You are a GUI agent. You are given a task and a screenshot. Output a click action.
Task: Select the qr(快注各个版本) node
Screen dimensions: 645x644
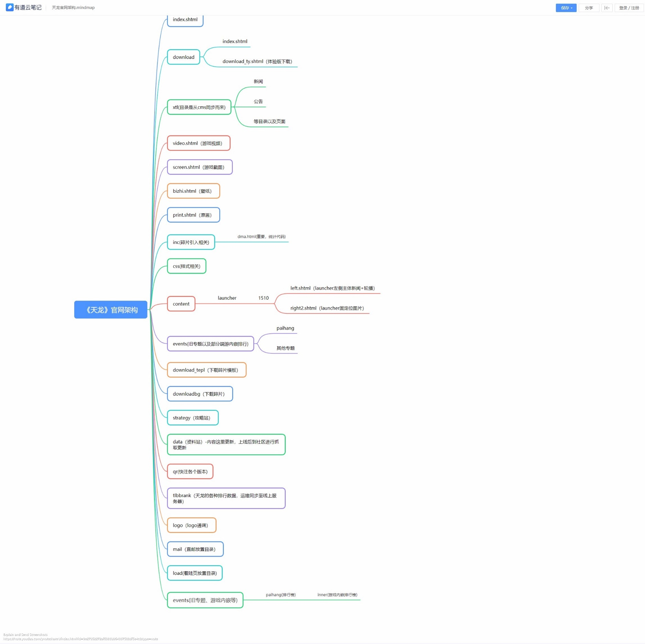click(x=190, y=471)
